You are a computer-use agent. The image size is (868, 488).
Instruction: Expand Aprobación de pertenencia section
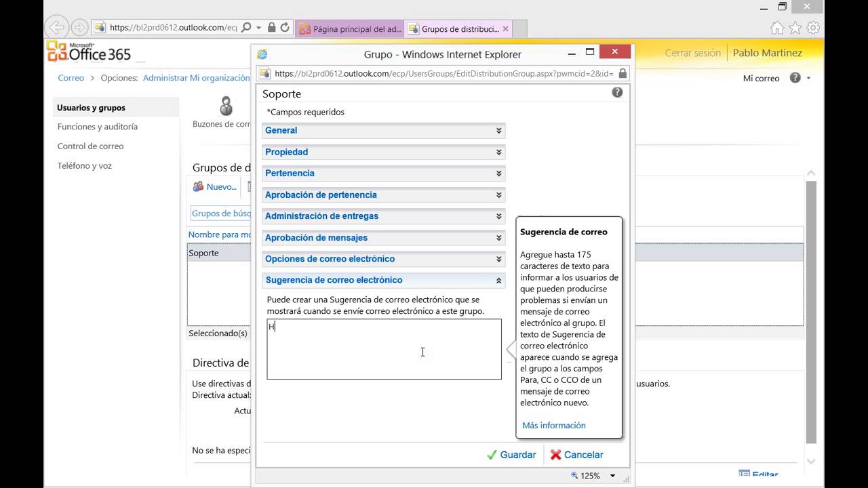[384, 195]
